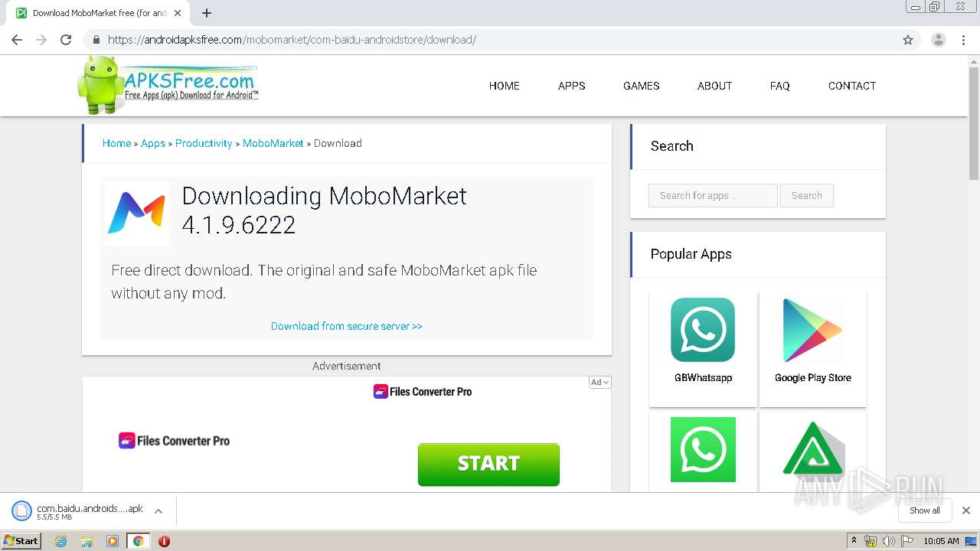Launch Internet Explorer from taskbar

61,541
